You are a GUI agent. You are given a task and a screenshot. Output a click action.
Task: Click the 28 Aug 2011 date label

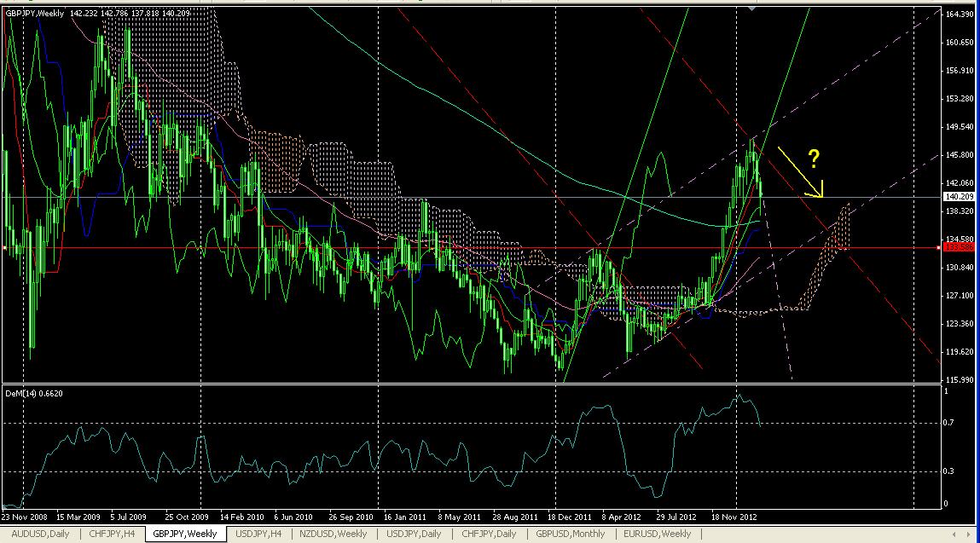pos(515,517)
